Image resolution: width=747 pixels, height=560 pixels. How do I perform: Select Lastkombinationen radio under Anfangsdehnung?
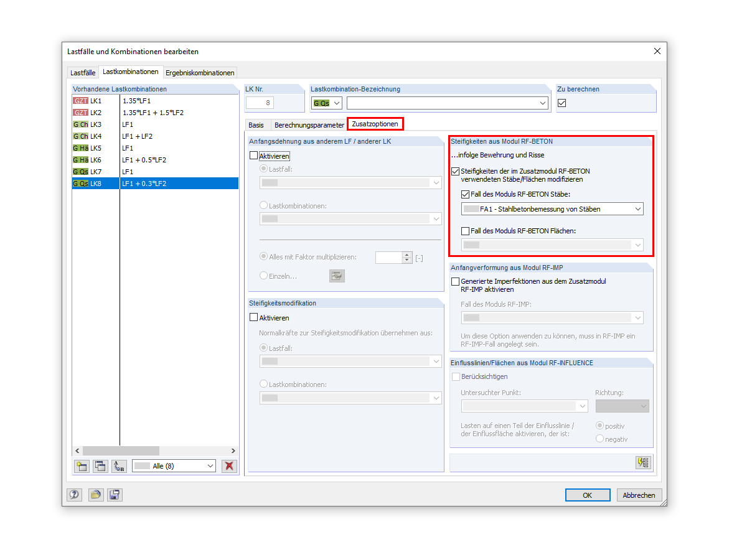(264, 205)
